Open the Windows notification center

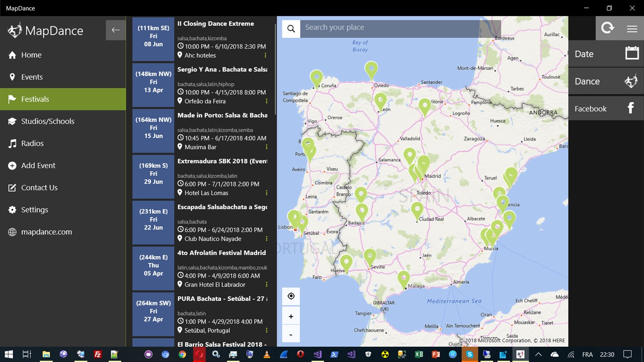coord(627,354)
